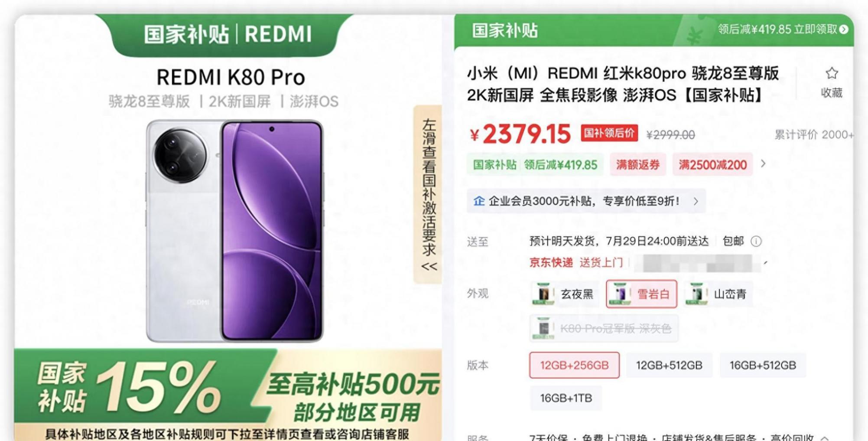868x441 pixels.
Task: Click the K80 Pro冠军版 thumbnail icon
Action: pyautogui.click(x=543, y=328)
